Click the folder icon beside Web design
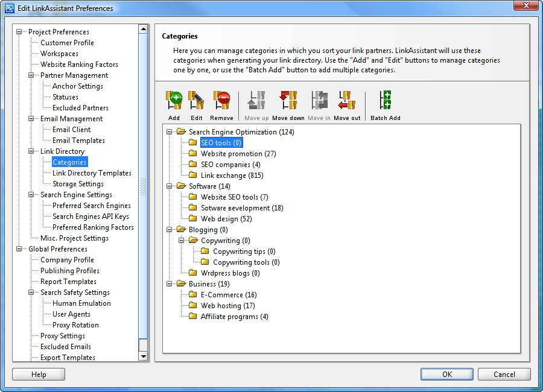 [x=193, y=218]
